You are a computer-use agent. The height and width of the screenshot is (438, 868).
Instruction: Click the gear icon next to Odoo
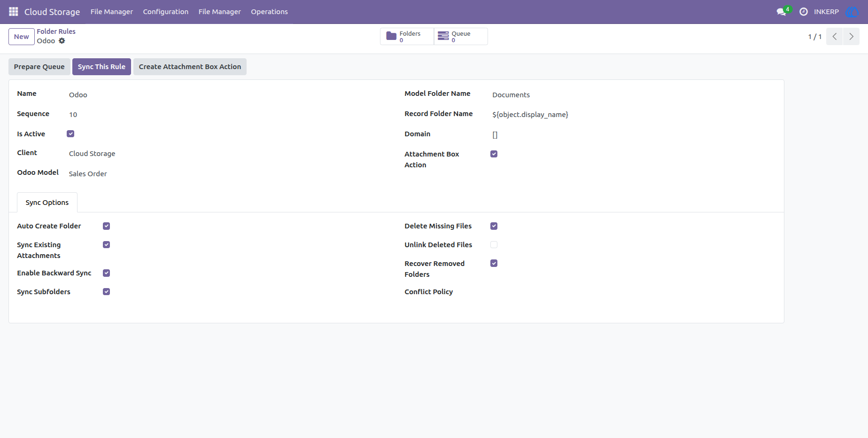[x=62, y=41]
